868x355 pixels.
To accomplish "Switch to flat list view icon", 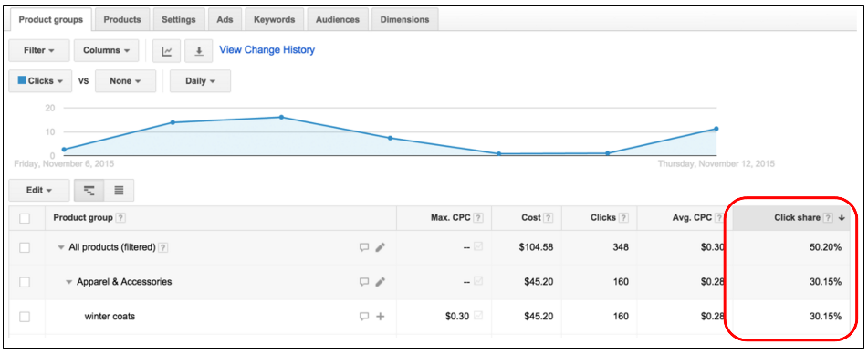I will pyautogui.click(x=119, y=190).
